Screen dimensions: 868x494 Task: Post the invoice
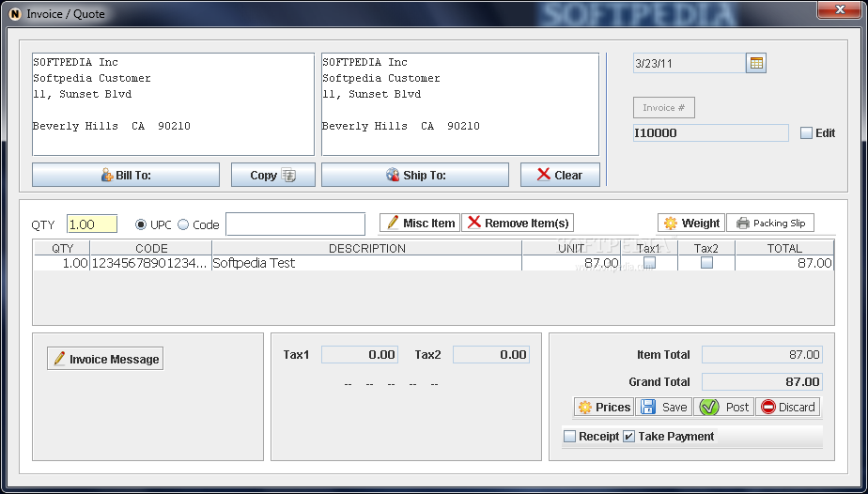tap(723, 408)
